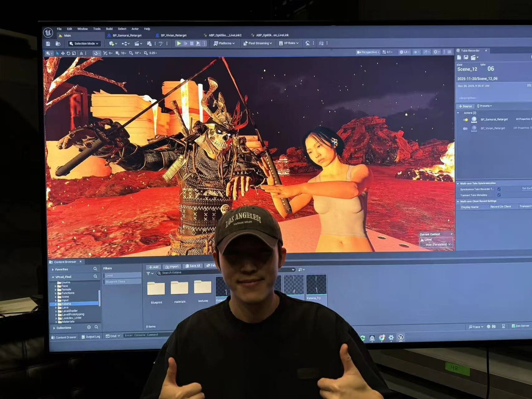
Task: Toggle Synchronize Take Recorder checkbox
Action: coord(499,189)
